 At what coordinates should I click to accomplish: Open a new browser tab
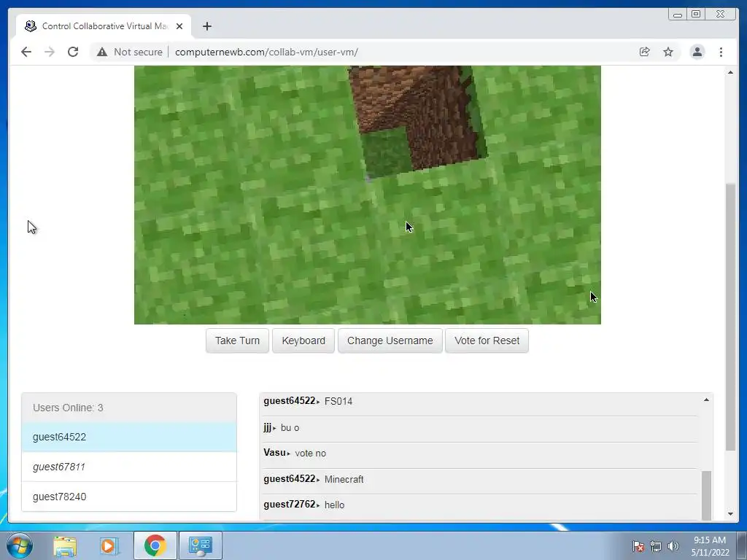pyautogui.click(x=206, y=26)
